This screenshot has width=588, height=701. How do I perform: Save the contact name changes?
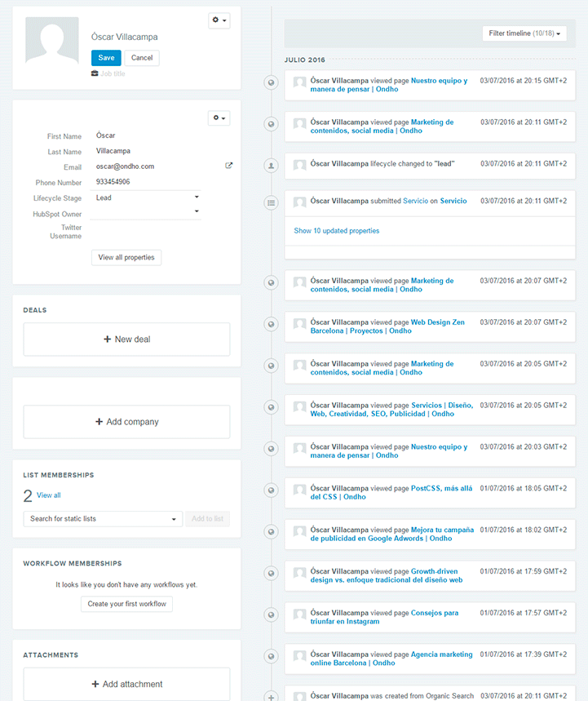106,58
